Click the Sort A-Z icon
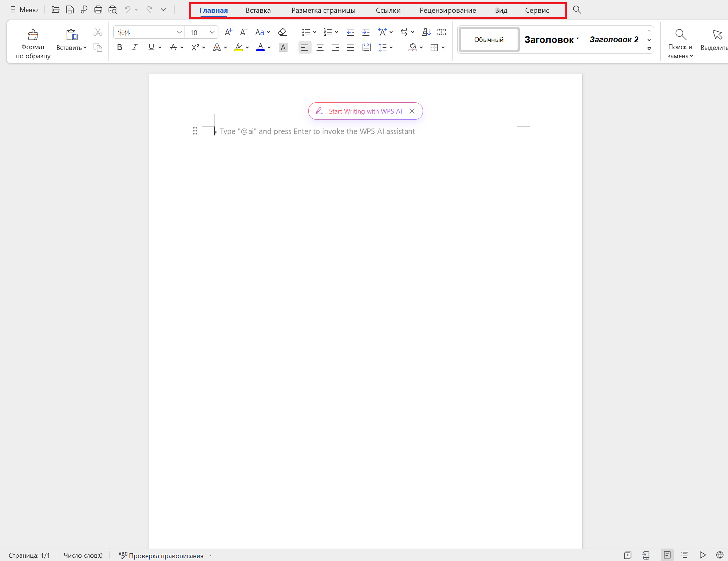This screenshot has width=728, height=561. [x=427, y=32]
